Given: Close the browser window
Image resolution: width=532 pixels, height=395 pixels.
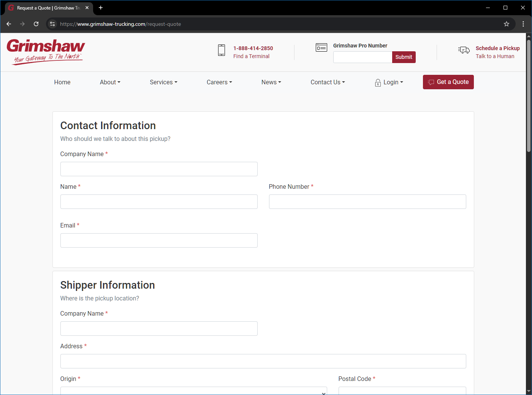Looking at the screenshot, I should tap(523, 8).
